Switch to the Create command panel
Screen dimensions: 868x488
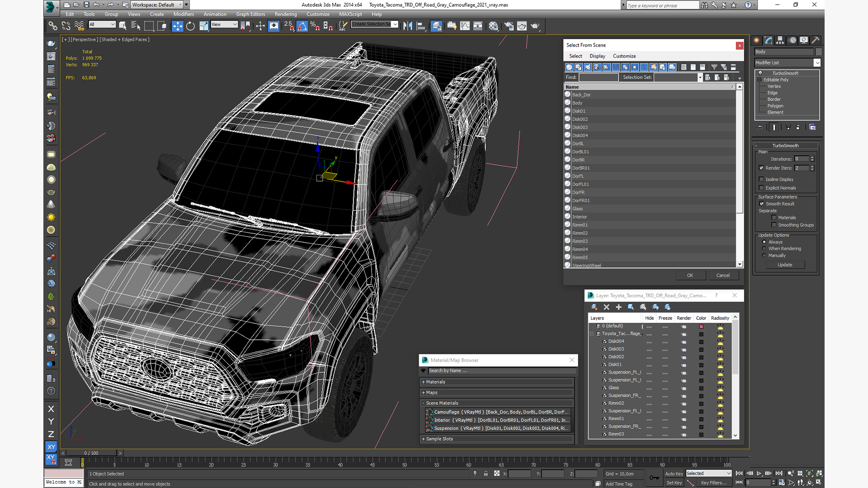click(x=757, y=40)
